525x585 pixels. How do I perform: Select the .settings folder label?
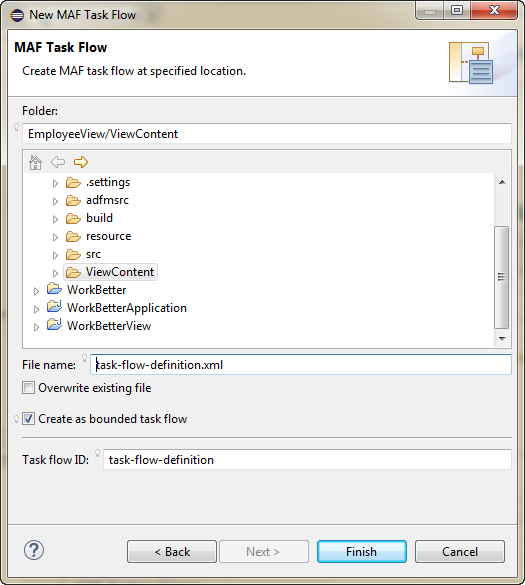[x=108, y=182]
